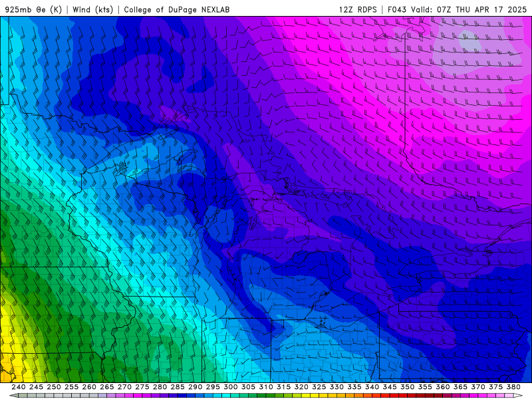Select the 285 color scale number
The height and width of the screenshot is (399, 532).
click(x=178, y=387)
